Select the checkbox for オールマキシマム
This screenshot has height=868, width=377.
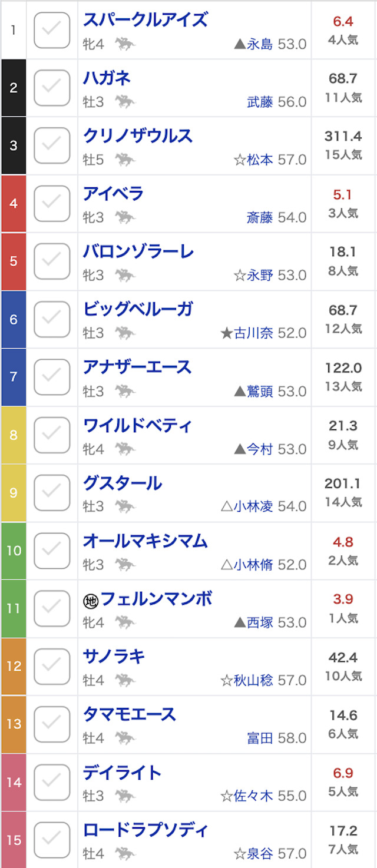[x=52, y=550]
